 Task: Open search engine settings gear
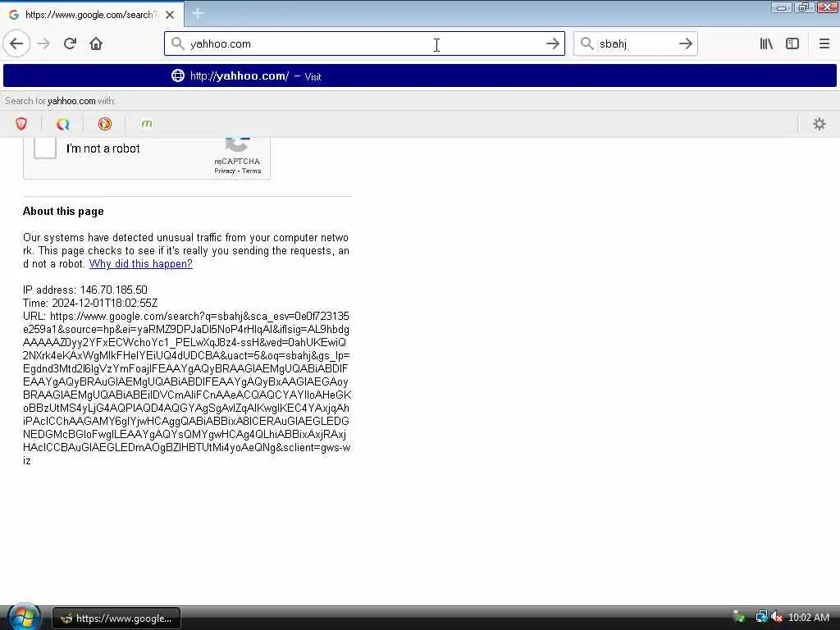[x=819, y=125]
